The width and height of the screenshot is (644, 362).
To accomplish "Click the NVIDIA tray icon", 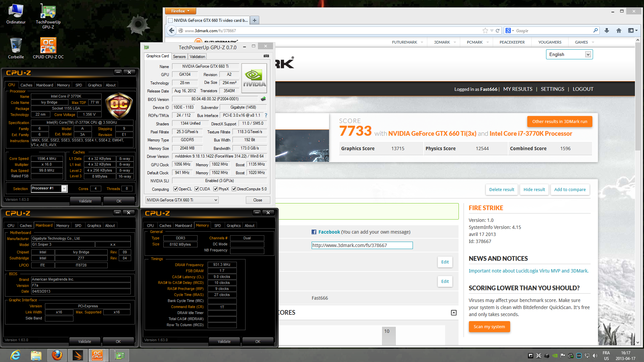I will pos(555,356).
